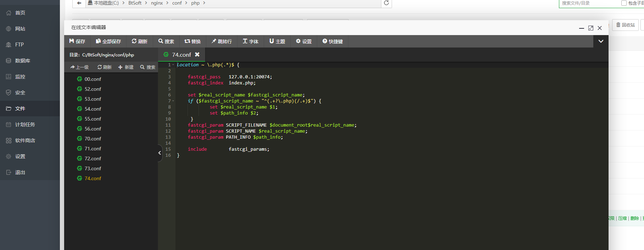Search files with 搜索 in directory panel

(148, 67)
